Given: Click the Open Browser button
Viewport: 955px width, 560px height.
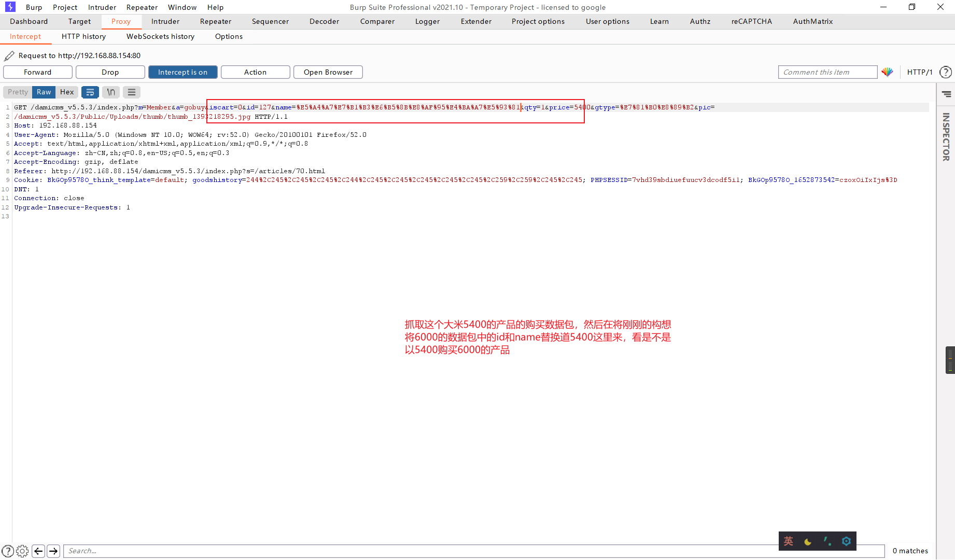Looking at the screenshot, I should (x=328, y=72).
